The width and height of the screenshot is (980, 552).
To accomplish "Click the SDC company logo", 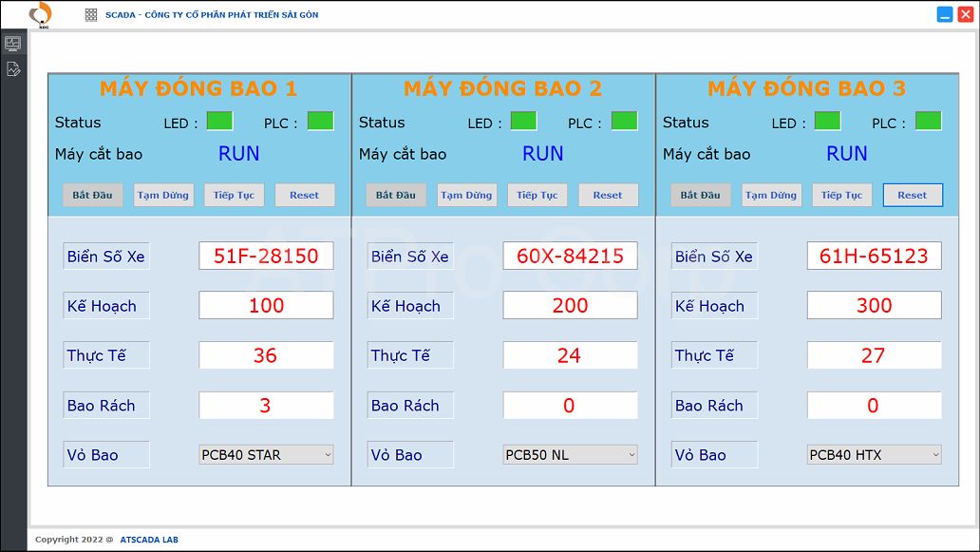I will (41, 14).
